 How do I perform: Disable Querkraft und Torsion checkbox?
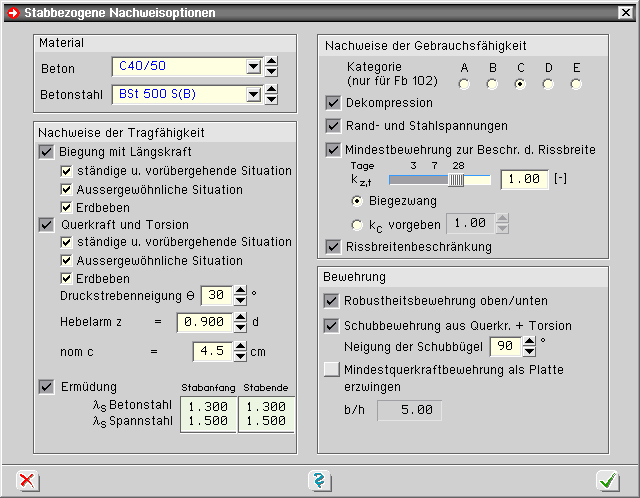coord(46,224)
